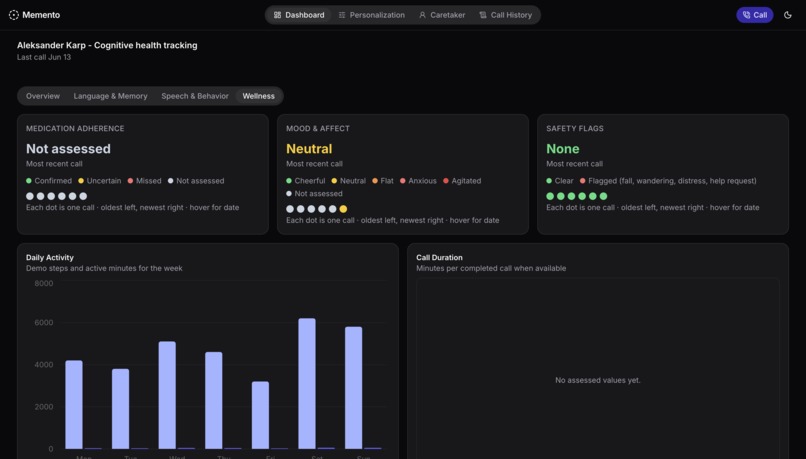Click 'Flagged (fall, wandering...)' legend label

672,181
